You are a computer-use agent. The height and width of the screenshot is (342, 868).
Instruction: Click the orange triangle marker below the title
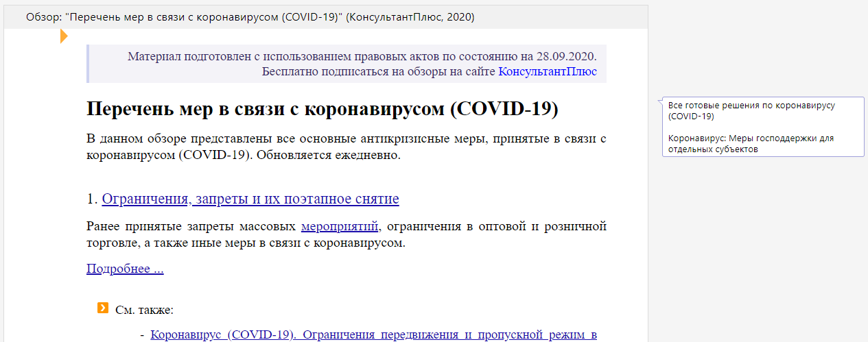tap(64, 36)
